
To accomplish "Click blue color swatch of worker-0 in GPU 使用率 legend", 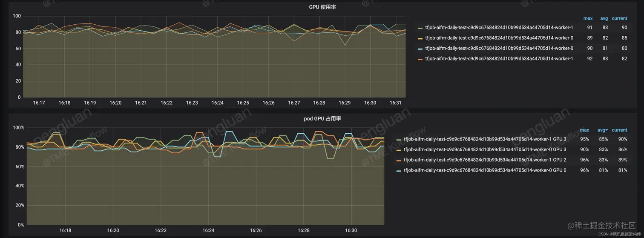I will point(420,48).
